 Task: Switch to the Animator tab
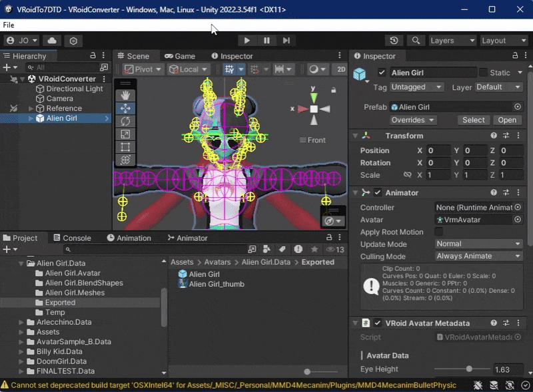tap(187, 238)
